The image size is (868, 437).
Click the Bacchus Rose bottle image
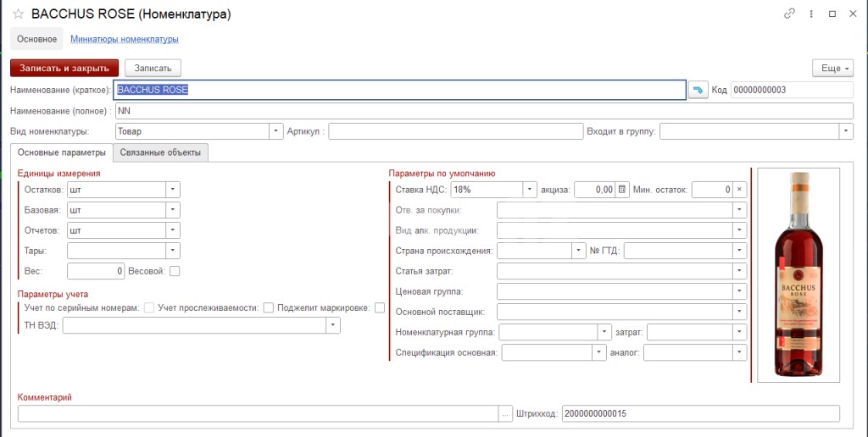(x=798, y=275)
